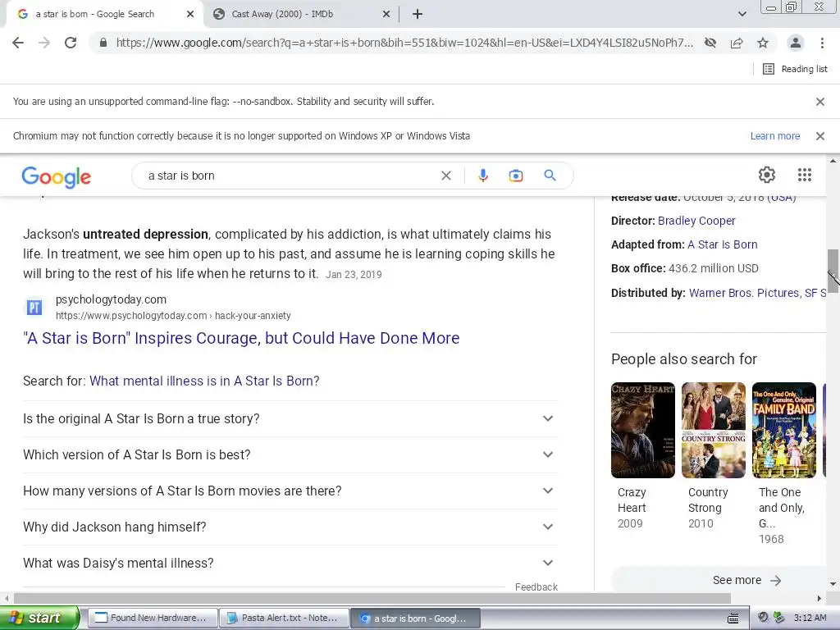This screenshot has width=840, height=630.
Task: Click the page scroll-up arrow
Action: click(x=833, y=161)
